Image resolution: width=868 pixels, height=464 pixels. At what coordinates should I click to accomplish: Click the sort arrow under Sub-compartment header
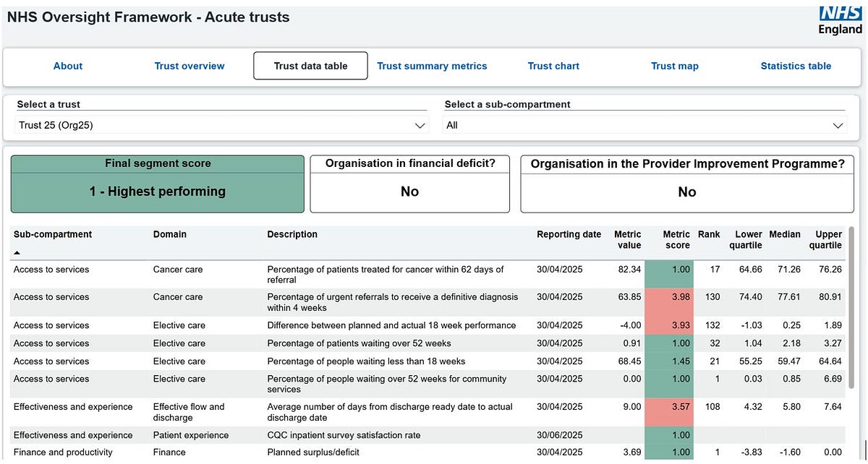[x=17, y=253]
